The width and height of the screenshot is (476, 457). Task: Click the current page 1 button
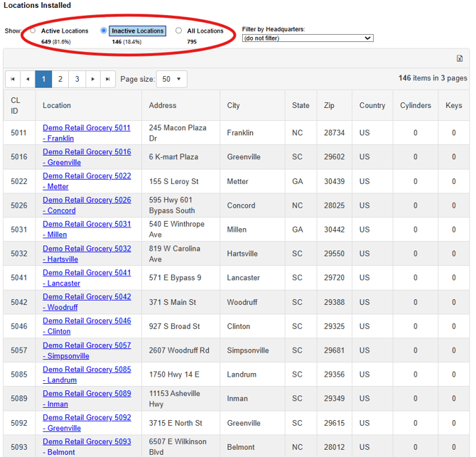43,80
